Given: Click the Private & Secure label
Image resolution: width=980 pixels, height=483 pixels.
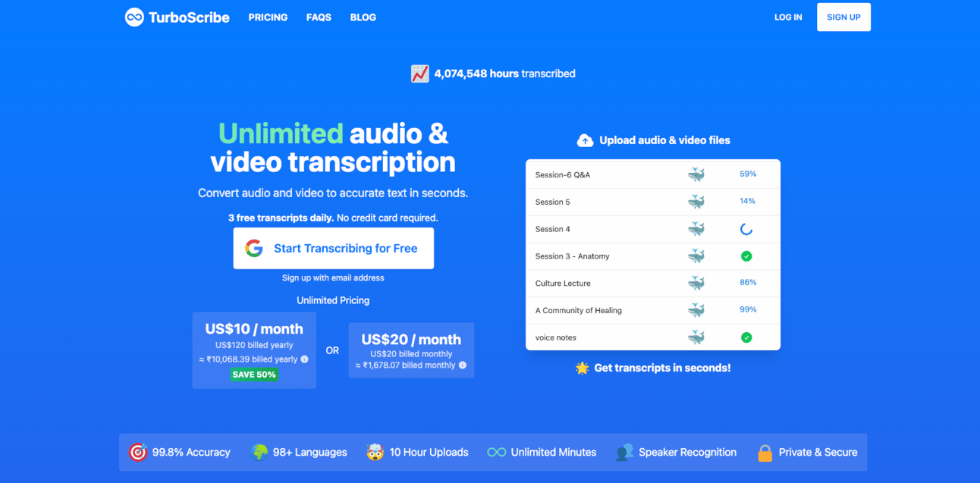Looking at the screenshot, I should (x=818, y=452).
